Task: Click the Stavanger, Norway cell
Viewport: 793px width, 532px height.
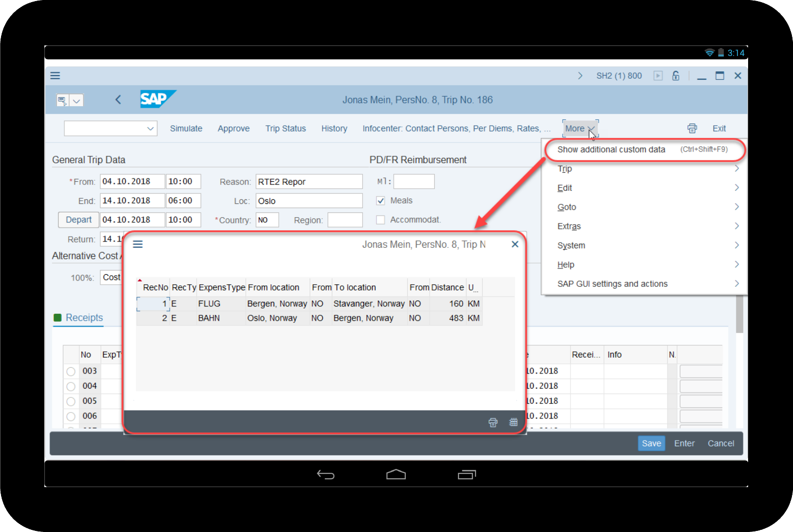Action: pos(369,304)
